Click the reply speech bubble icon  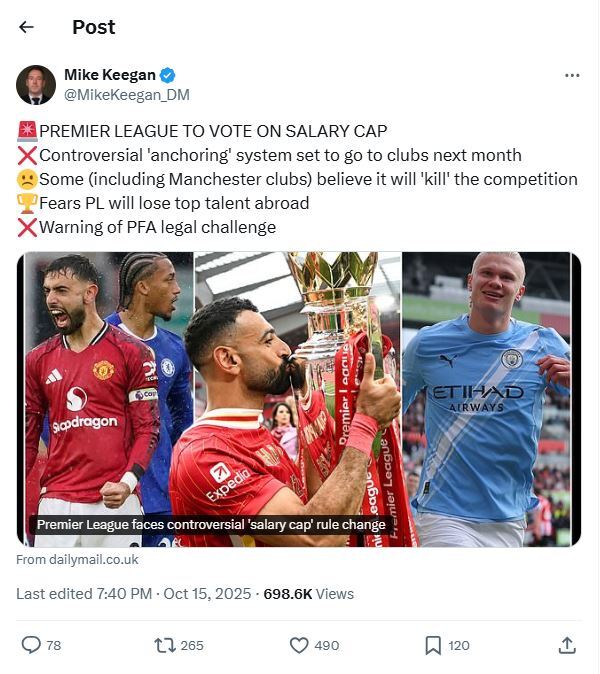coord(31,645)
